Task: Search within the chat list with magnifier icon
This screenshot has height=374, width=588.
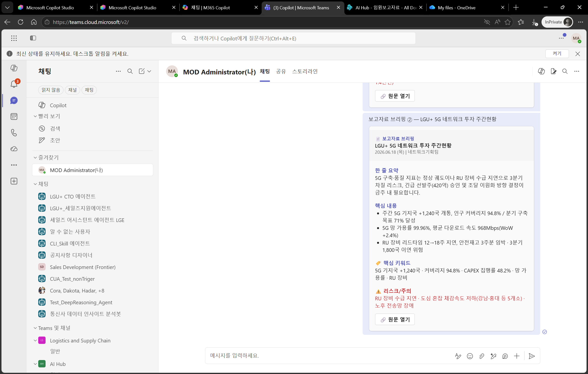Action: [x=130, y=71]
